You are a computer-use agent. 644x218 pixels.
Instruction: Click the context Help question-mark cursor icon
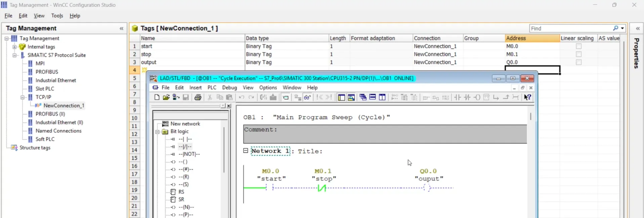528,97
